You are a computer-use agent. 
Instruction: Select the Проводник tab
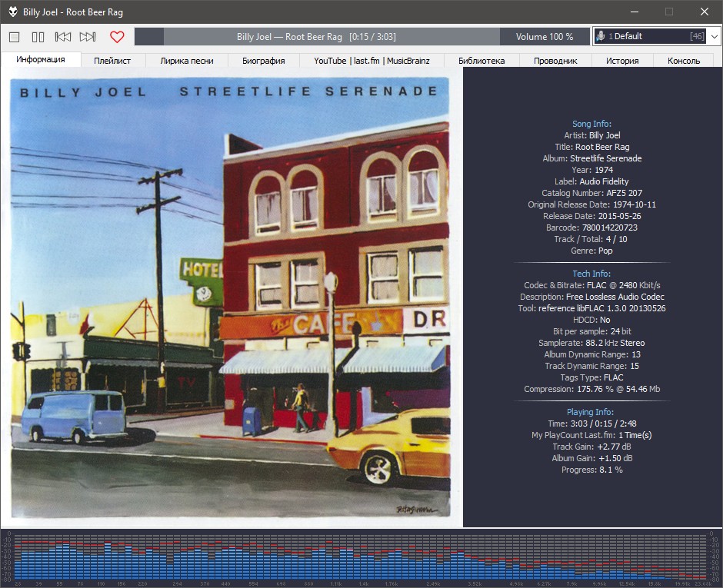tap(555, 61)
